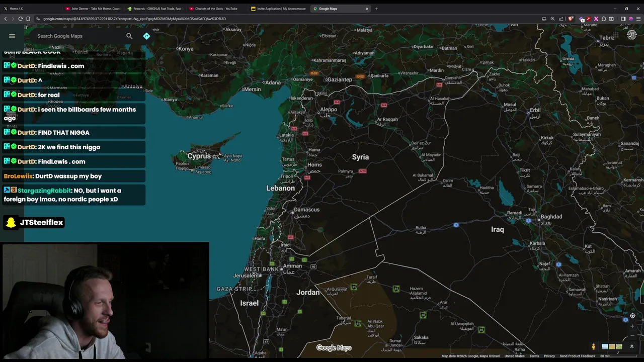Click the 50 mi map scale bar

click(x=618, y=356)
